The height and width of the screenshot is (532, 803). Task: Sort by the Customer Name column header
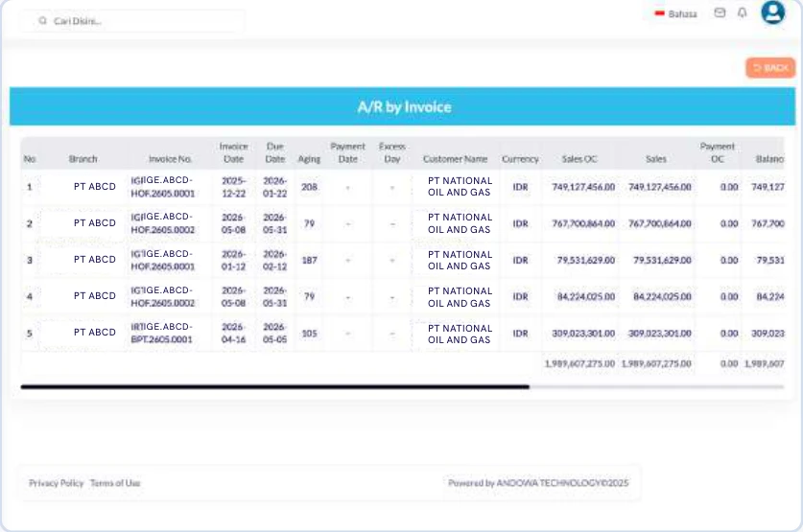point(456,159)
